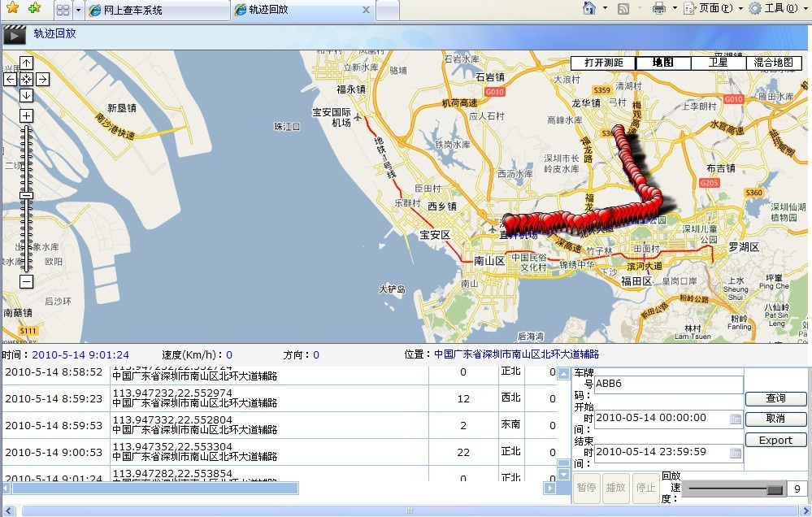The width and height of the screenshot is (812, 517).
Task: Pan the map up with arrow button
Action: [x=26, y=63]
